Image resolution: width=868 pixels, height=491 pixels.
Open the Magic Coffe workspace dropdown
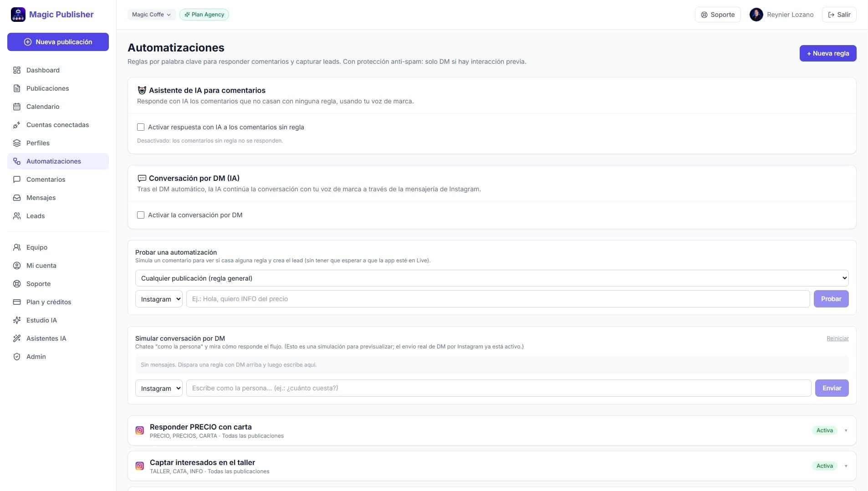tap(151, 15)
